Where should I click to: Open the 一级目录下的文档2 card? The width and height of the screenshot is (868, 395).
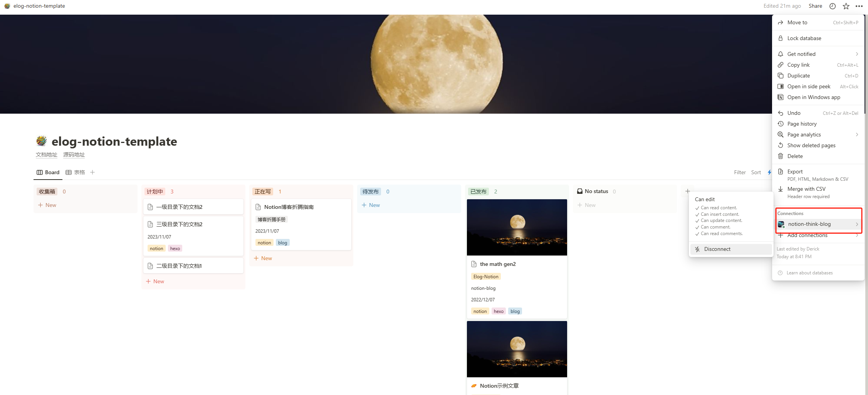point(193,207)
